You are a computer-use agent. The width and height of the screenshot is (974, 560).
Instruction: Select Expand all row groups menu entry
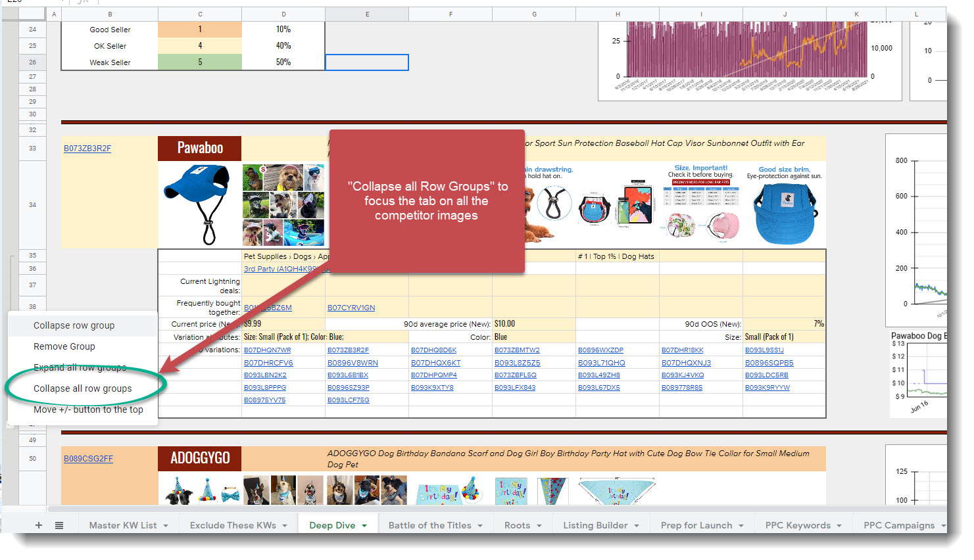(x=83, y=367)
